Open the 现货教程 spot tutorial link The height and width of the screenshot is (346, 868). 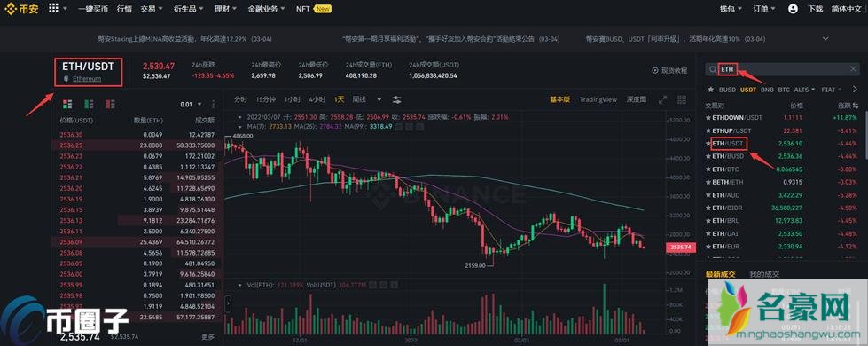[669, 70]
